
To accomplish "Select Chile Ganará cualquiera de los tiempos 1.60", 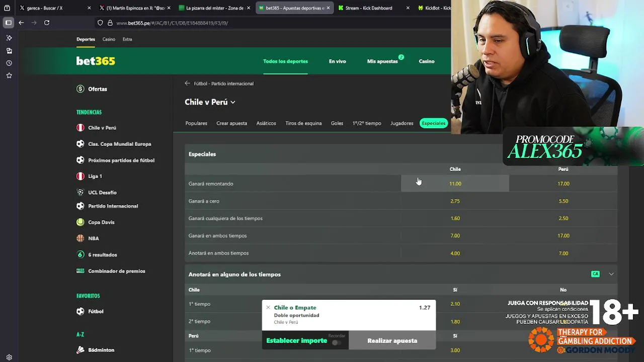I will [x=455, y=218].
